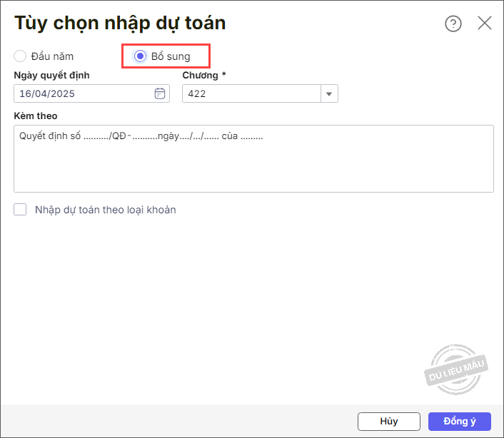Open the help question mark icon
Image resolution: width=504 pixels, height=438 pixels.
[x=453, y=24]
